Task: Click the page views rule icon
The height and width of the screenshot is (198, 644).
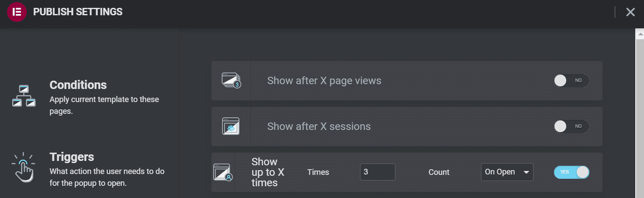Action: 231,81
